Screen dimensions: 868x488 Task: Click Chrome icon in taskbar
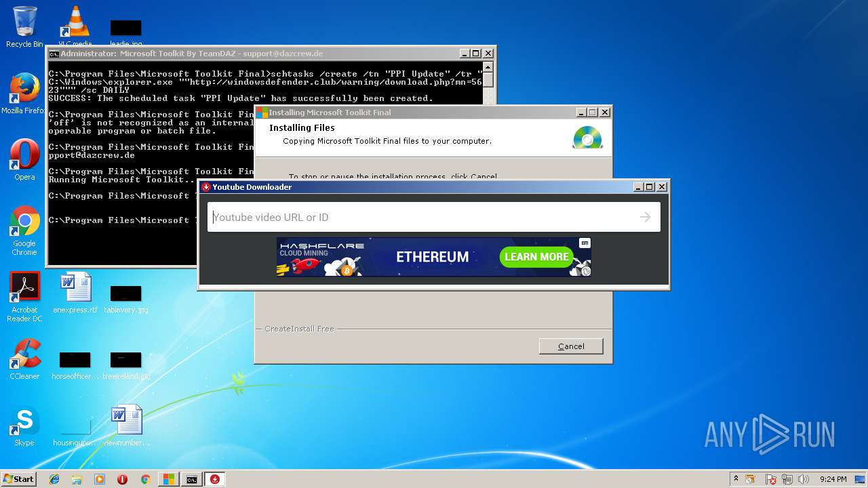point(145,479)
